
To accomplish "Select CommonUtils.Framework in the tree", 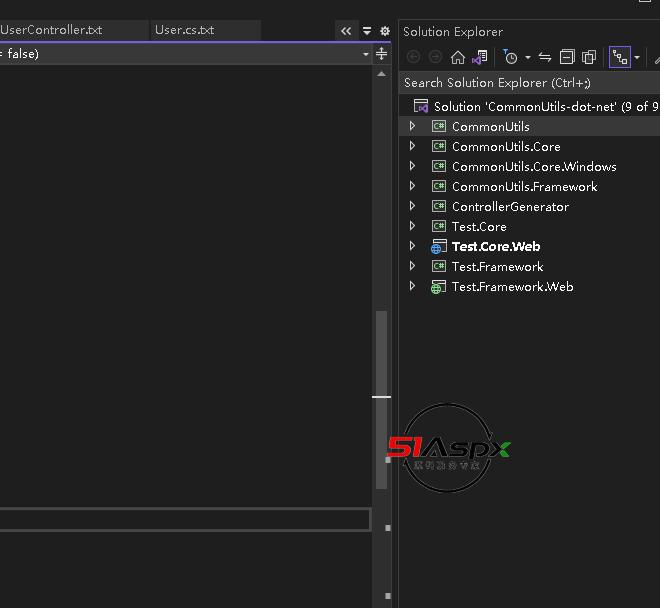I will pos(524,187).
